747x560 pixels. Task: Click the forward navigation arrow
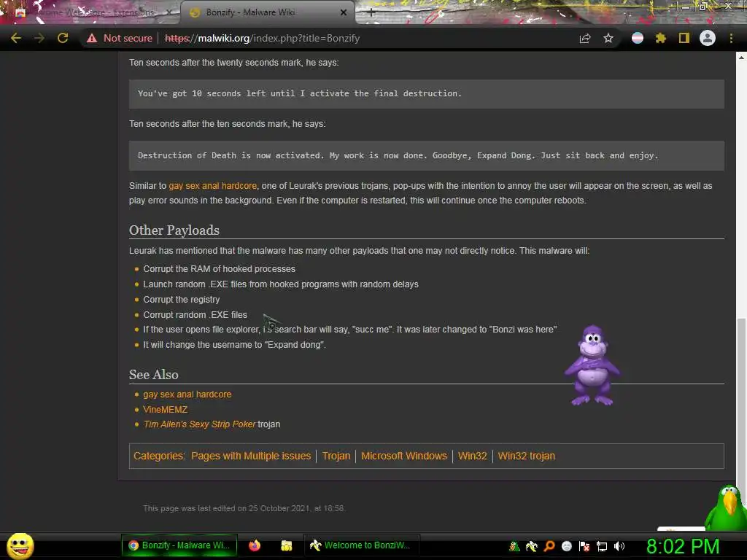39,38
